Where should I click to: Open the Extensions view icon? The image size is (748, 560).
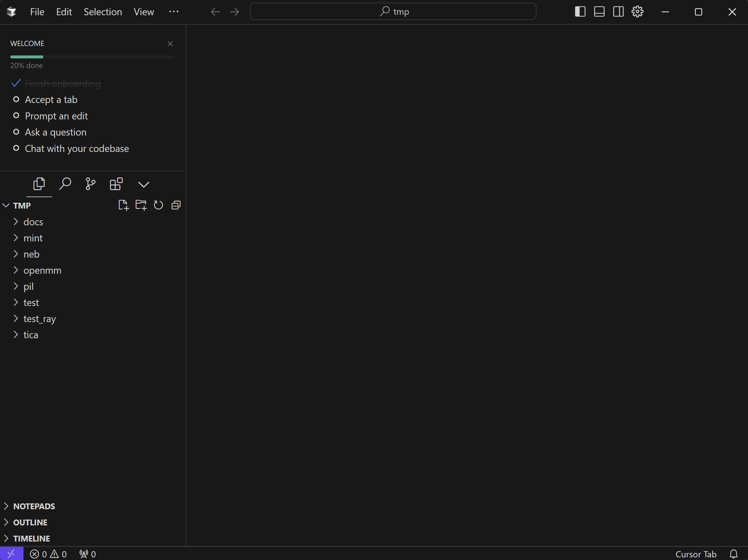tap(116, 184)
